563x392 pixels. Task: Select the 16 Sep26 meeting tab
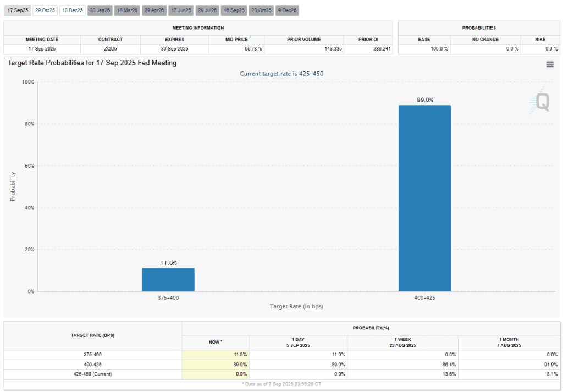coord(234,10)
